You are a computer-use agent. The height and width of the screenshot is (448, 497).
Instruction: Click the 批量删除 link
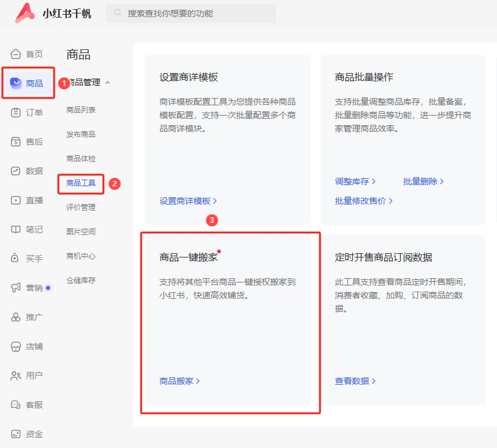pyautogui.click(x=423, y=181)
